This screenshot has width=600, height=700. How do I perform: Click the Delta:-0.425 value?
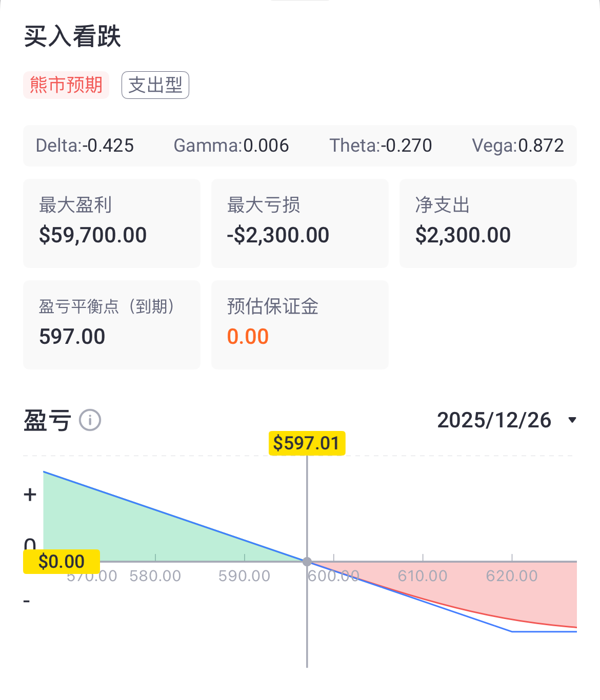(85, 146)
